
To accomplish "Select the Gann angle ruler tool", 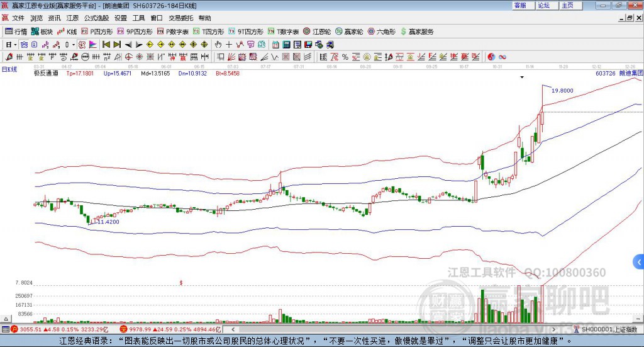I will coord(118,57).
